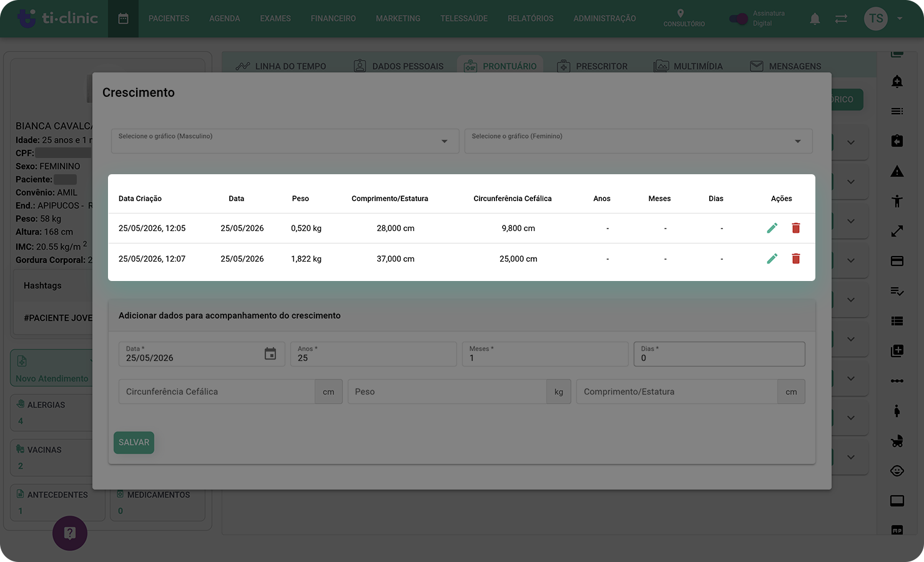Click the Novo Atendimento button

[52, 368]
